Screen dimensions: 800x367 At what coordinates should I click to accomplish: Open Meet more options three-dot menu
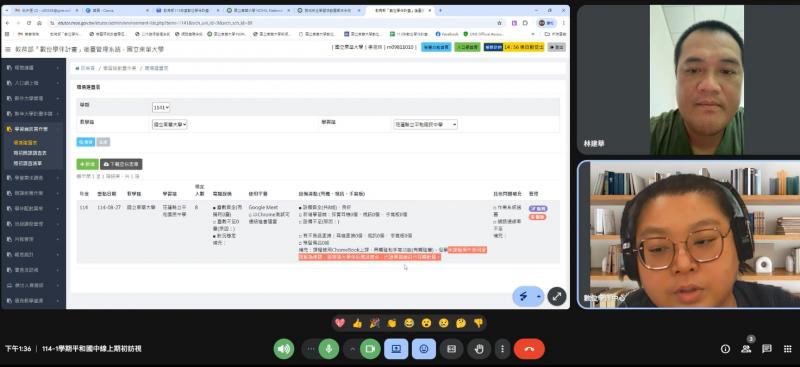click(503, 349)
